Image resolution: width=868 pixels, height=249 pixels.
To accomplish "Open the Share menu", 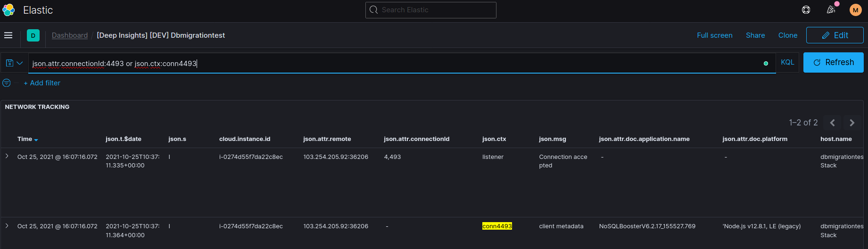I will (755, 35).
